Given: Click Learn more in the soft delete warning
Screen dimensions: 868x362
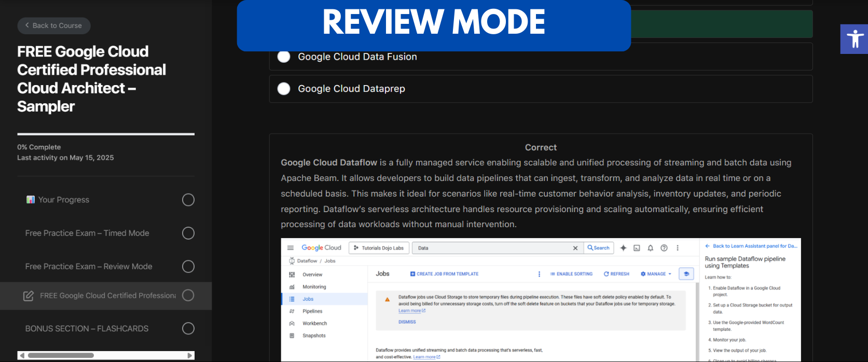Looking at the screenshot, I should point(412,311).
